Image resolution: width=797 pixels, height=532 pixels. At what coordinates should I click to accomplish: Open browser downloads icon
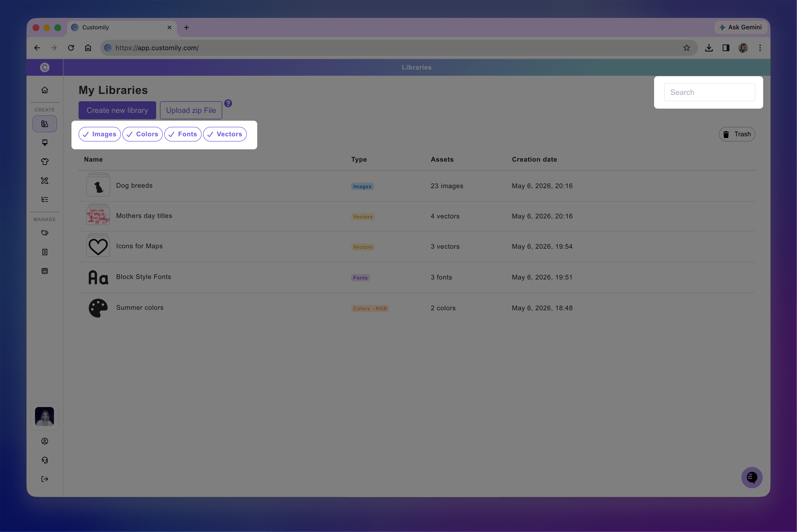[709, 48]
